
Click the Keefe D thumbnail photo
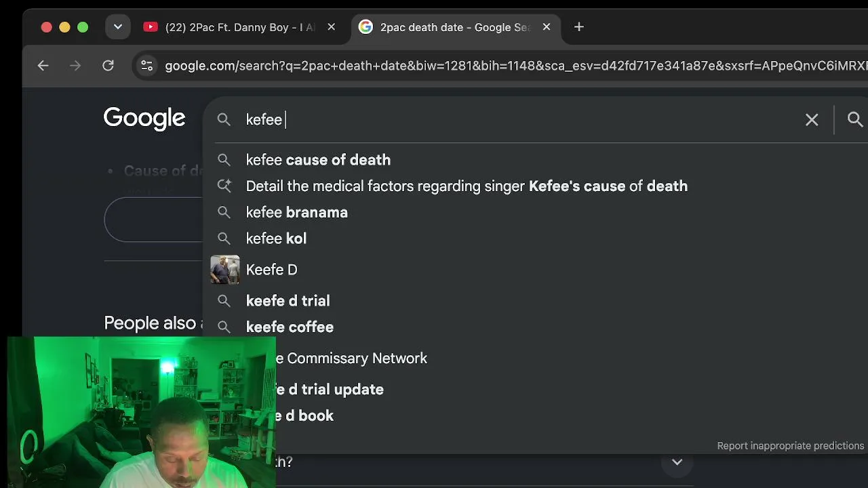(224, 270)
